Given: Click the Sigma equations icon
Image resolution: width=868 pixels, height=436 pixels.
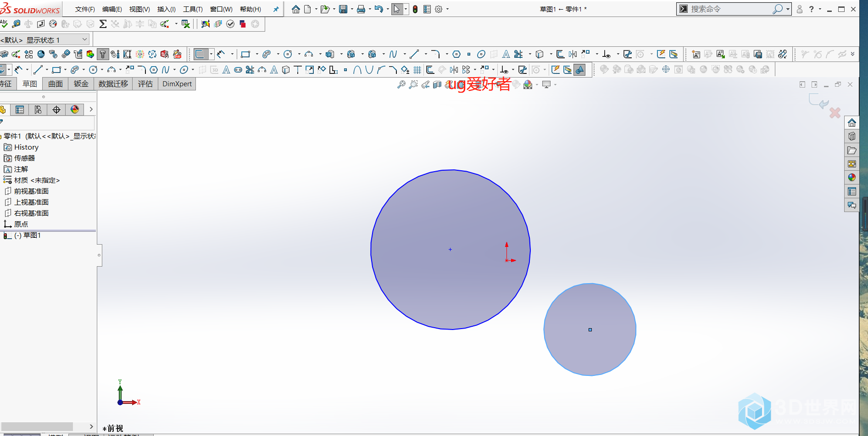Looking at the screenshot, I should tap(103, 23).
